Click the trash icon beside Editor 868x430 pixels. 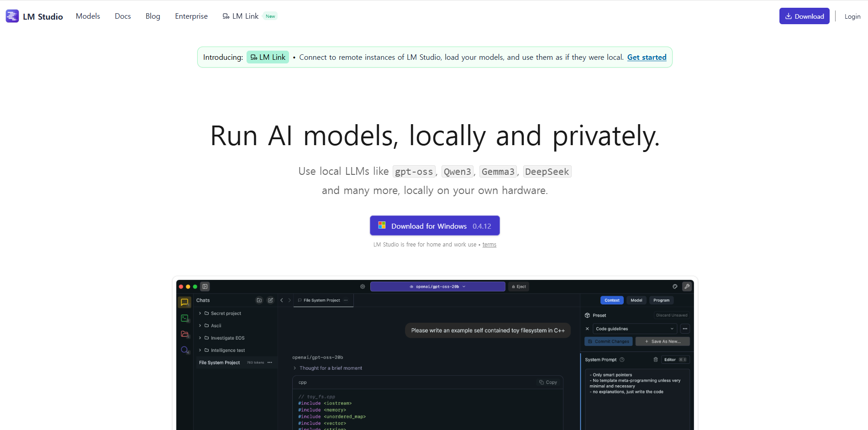coord(656,360)
